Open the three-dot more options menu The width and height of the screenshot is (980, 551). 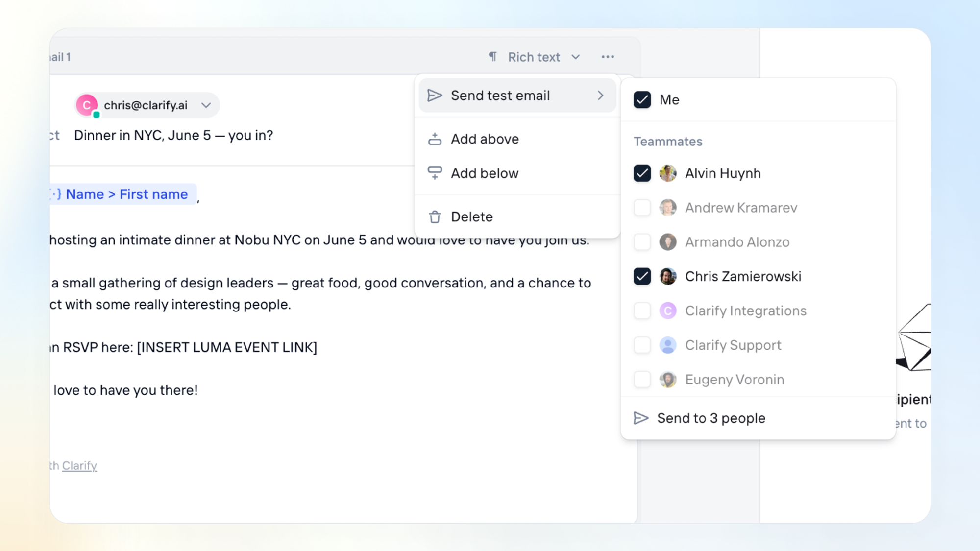tap(608, 57)
